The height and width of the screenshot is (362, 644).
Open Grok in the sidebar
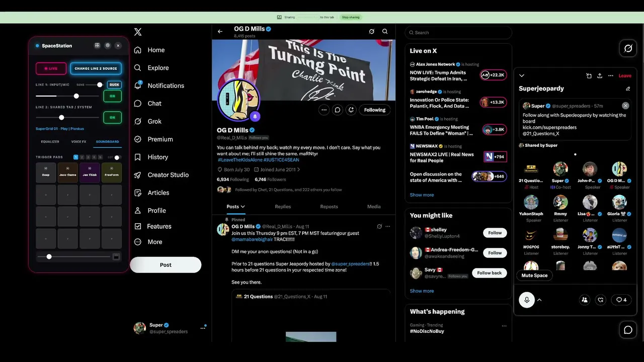pyautogui.click(x=148, y=121)
